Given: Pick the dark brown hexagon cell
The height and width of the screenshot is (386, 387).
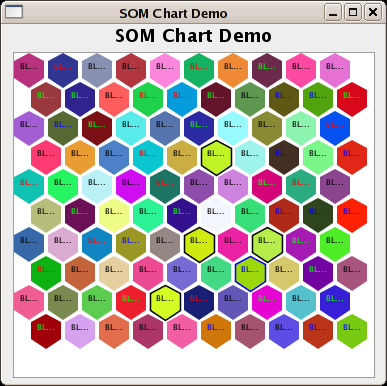Looking at the screenshot, I should pos(284,157).
